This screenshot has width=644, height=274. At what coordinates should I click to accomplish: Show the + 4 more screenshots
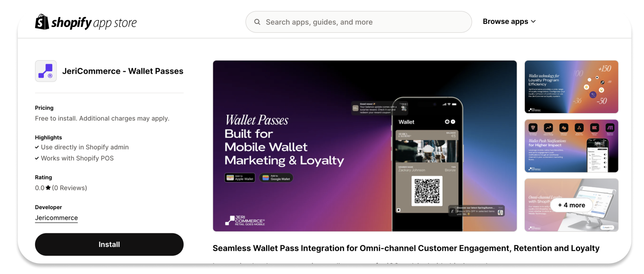click(571, 205)
